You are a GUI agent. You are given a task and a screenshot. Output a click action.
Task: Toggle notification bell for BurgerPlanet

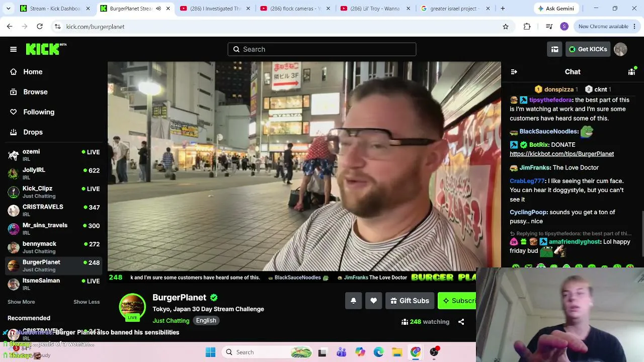(x=353, y=301)
